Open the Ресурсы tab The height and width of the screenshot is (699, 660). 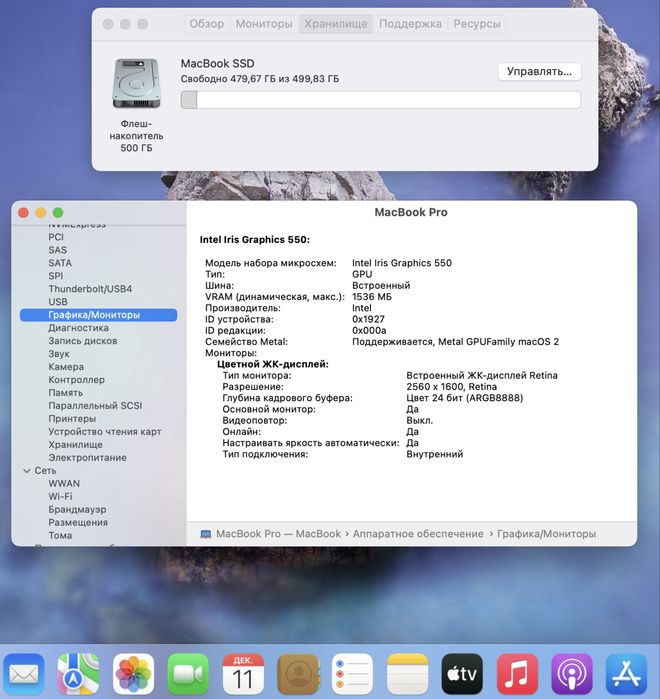[477, 24]
